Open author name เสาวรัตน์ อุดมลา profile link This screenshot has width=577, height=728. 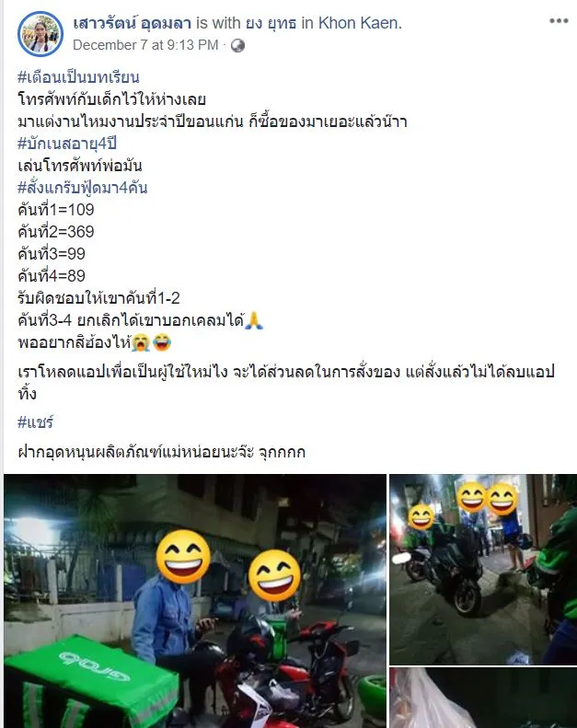132,23
